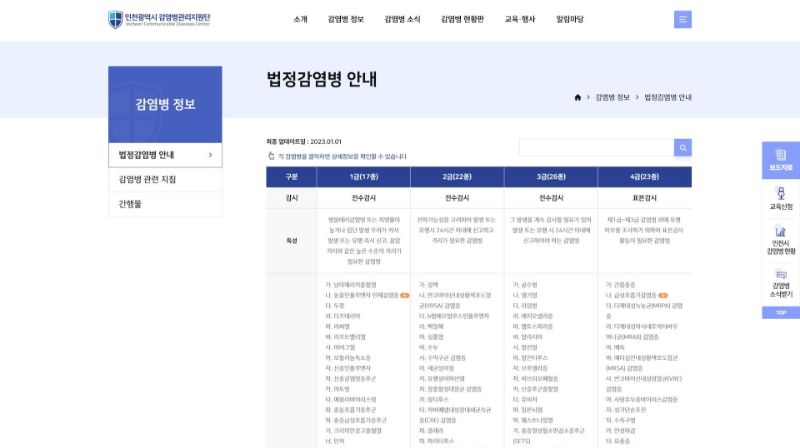The width and height of the screenshot is (800, 448).
Task: Open 사람유두종바이러스감염증 disease entry
Action: 642,400
